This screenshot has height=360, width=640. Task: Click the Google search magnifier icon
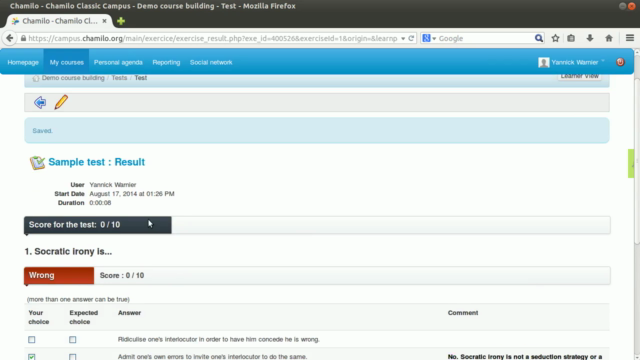tap(539, 38)
